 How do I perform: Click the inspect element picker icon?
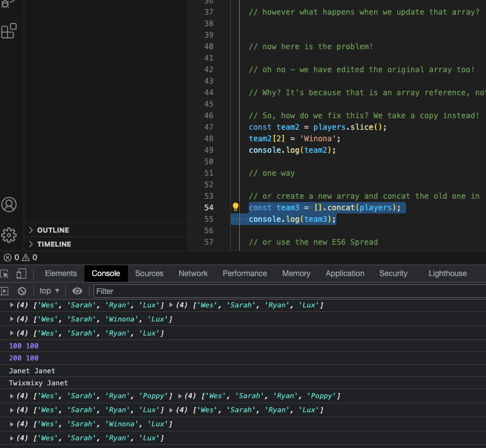click(4, 274)
